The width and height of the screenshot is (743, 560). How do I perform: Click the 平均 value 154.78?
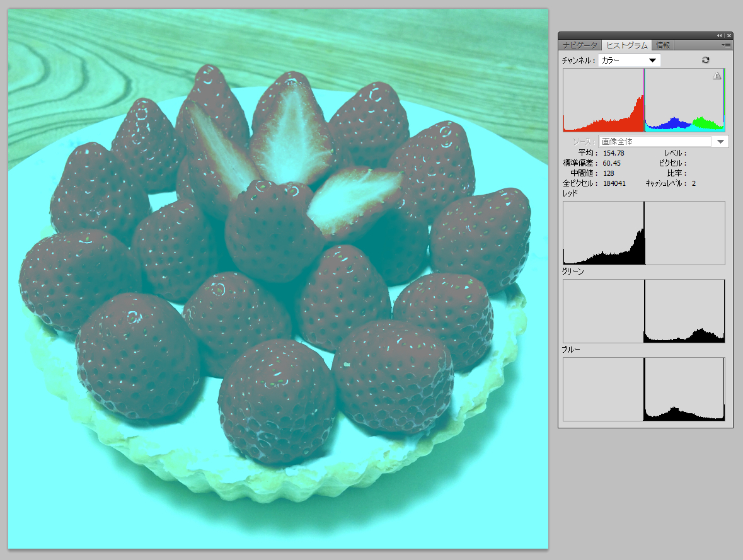point(614,153)
